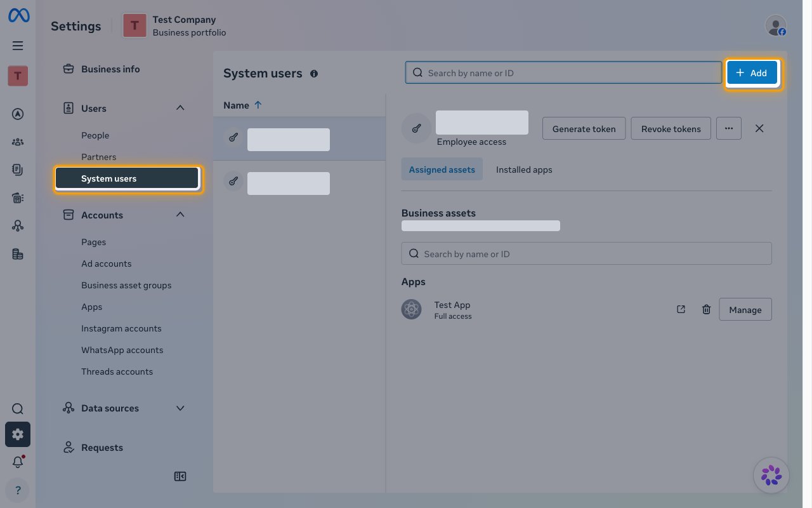Sort system users by Name arrow
The width and height of the screenshot is (812, 508).
pyautogui.click(x=258, y=105)
